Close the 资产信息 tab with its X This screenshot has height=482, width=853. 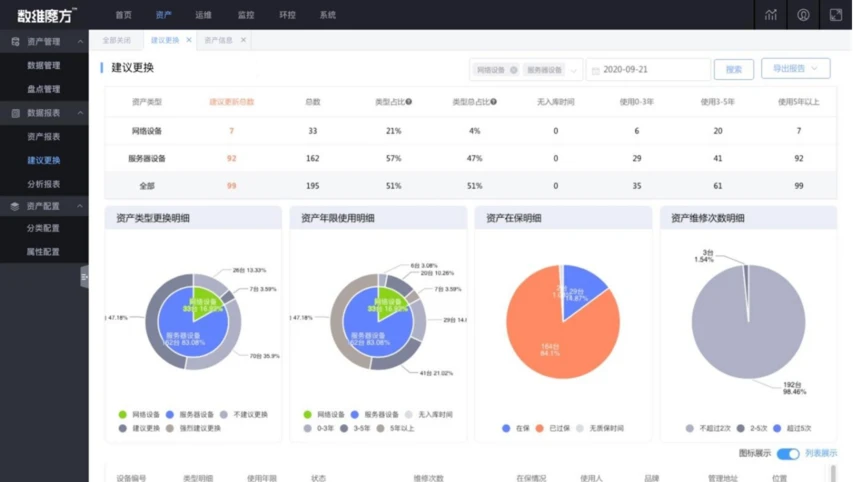(243, 40)
